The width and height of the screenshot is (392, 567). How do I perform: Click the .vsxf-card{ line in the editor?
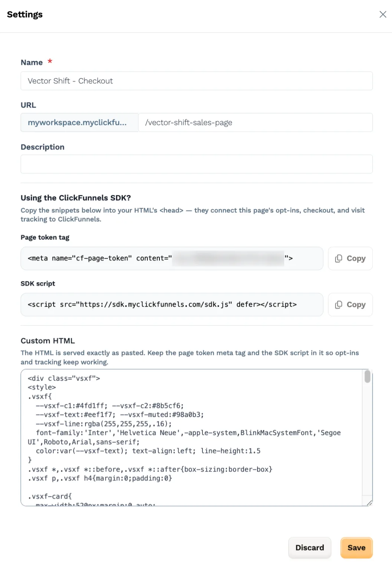coord(49,496)
